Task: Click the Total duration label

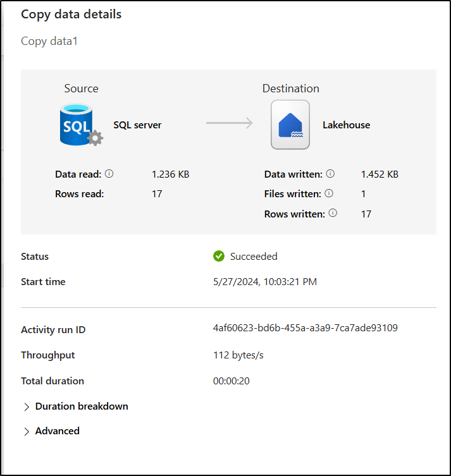Action: [53, 381]
